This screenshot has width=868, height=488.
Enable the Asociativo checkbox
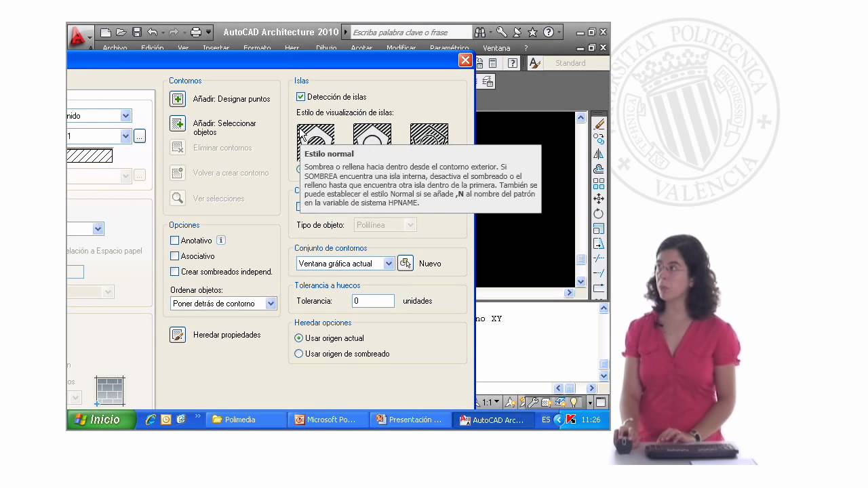(x=175, y=256)
